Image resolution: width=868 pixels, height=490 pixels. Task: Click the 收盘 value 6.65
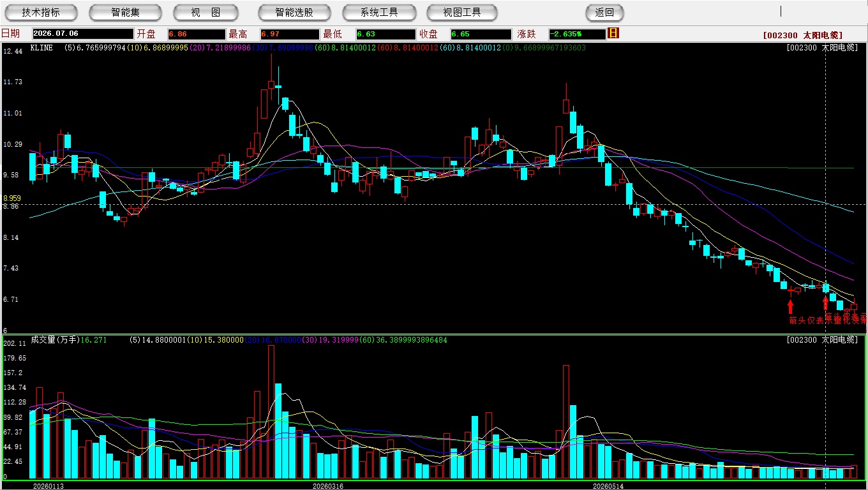coord(481,34)
